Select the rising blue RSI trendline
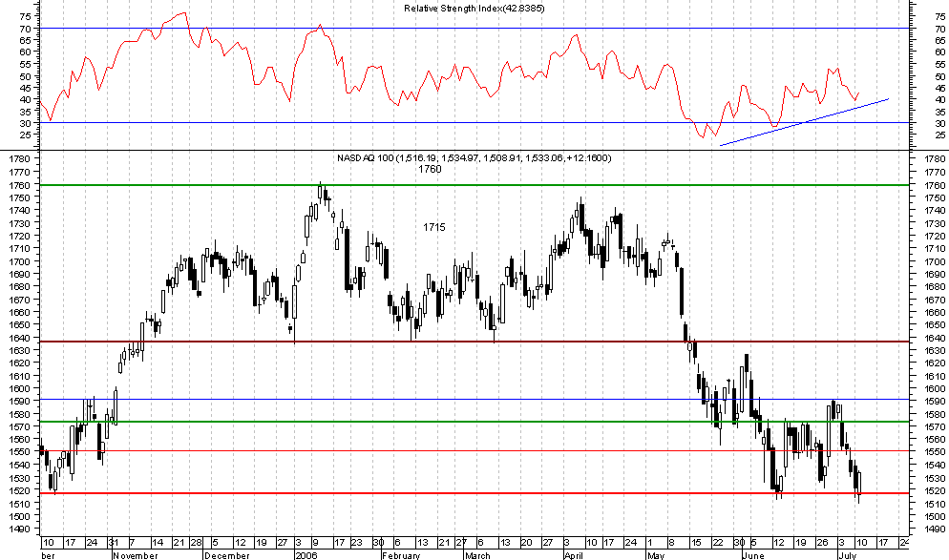The width and height of the screenshot is (949, 560). point(804,122)
